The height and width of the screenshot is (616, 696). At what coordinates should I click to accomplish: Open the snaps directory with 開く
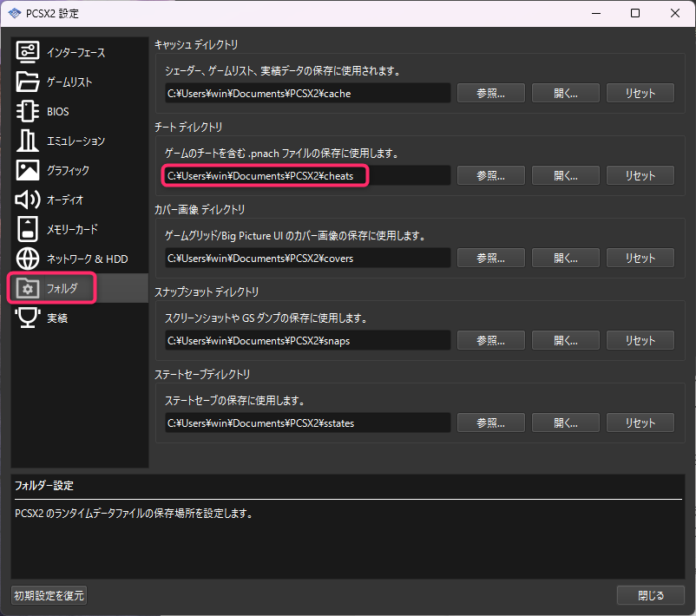click(566, 340)
